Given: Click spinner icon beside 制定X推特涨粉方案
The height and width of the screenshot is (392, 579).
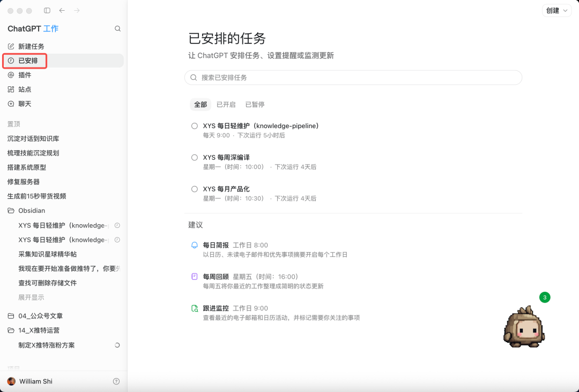Looking at the screenshot, I should pos(117,345).
